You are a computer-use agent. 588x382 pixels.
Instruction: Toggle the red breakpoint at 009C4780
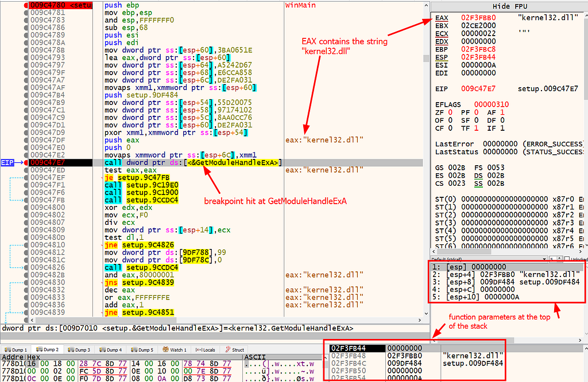26,5
